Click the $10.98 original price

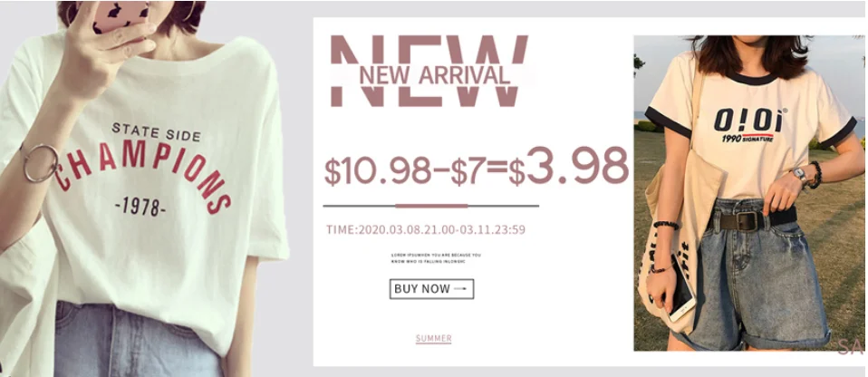coord(378,170)
